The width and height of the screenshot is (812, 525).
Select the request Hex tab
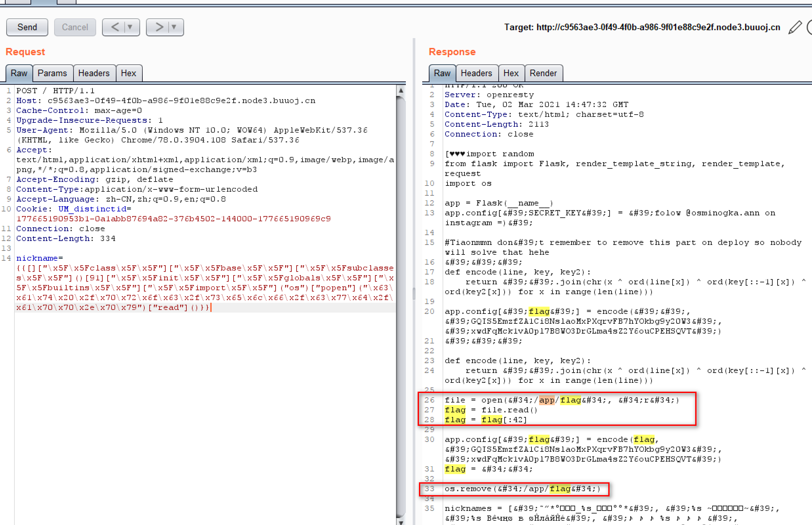pyautogui.click(x=128, y=73)
